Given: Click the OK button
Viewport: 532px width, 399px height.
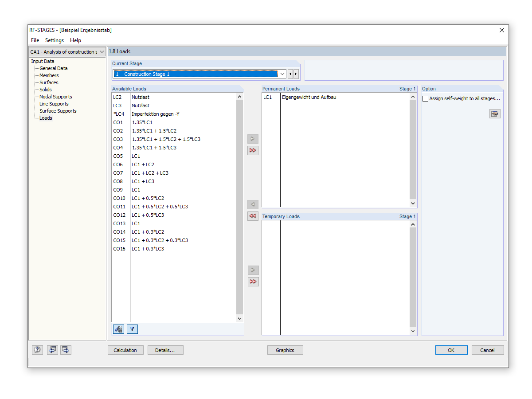Looking at the screenshot, I should tap(451, 350).
